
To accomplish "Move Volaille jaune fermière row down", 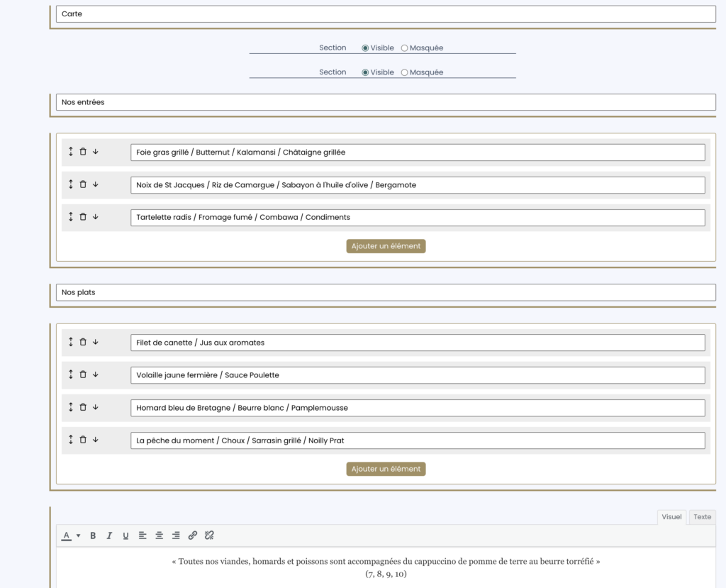I will click(x=96, y=375).
